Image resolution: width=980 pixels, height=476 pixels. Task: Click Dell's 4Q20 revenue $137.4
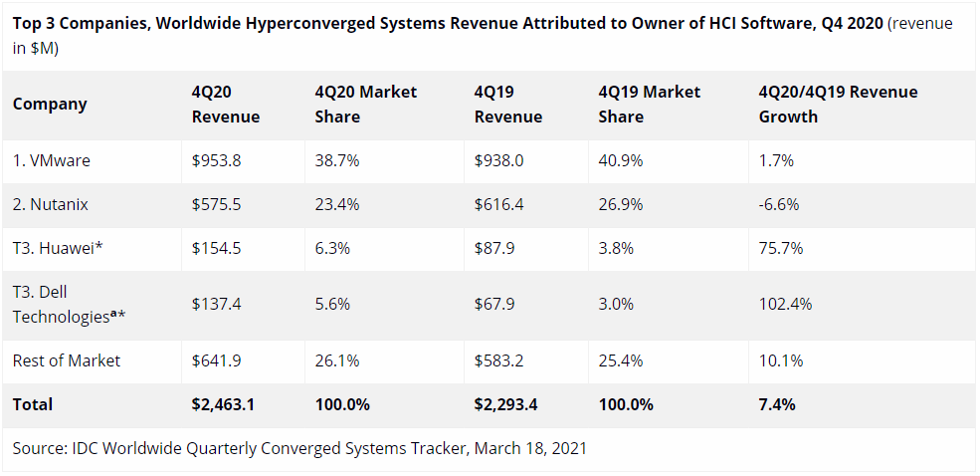(x=216, y=305)
